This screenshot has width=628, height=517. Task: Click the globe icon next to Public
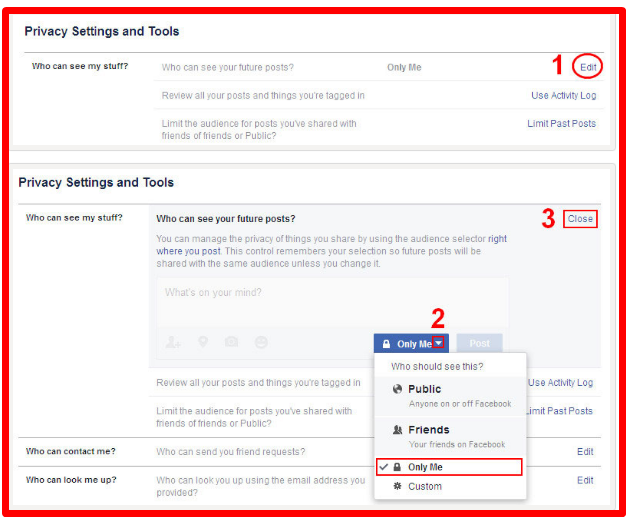tap(397, 389)
